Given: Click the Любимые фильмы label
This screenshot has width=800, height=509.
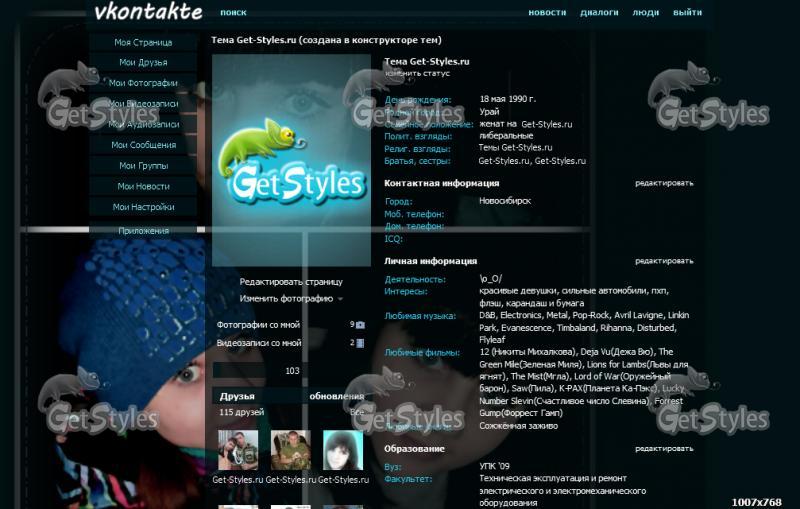Looking at the screenshot, I should pyautogui.click(x=422, y=352).
